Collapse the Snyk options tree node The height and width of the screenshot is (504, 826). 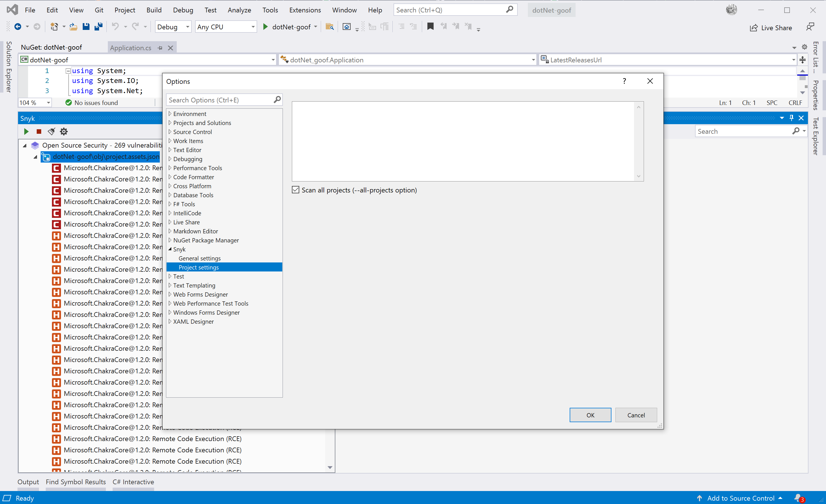click(x=170, y=249)
